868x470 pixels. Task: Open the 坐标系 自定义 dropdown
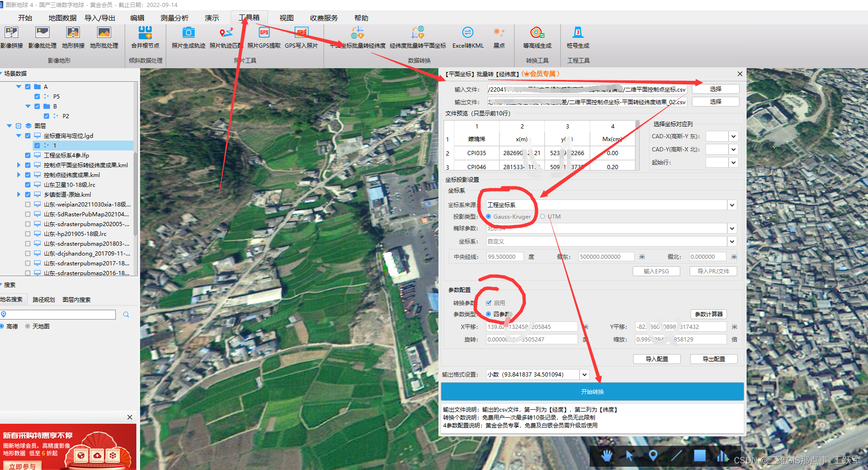click(x=732, y=242)
